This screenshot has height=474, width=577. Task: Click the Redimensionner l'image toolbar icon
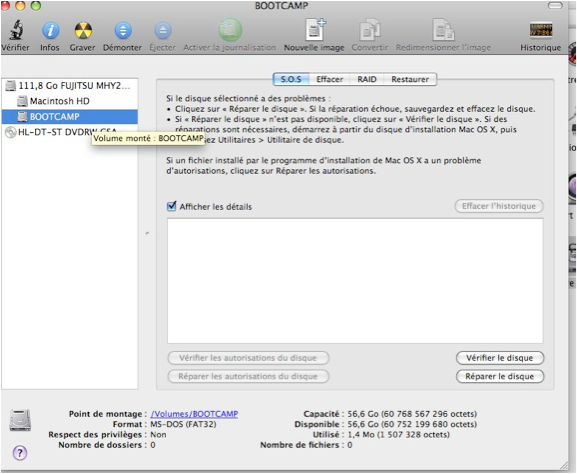pos(443,30)
